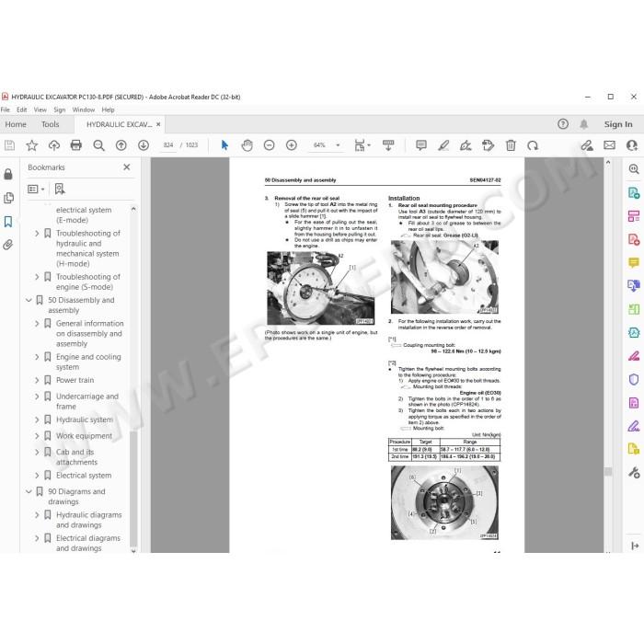The height and width of the screenshot is (644, 644).
Task: Share link to file icon
Action: coord(587,145)
